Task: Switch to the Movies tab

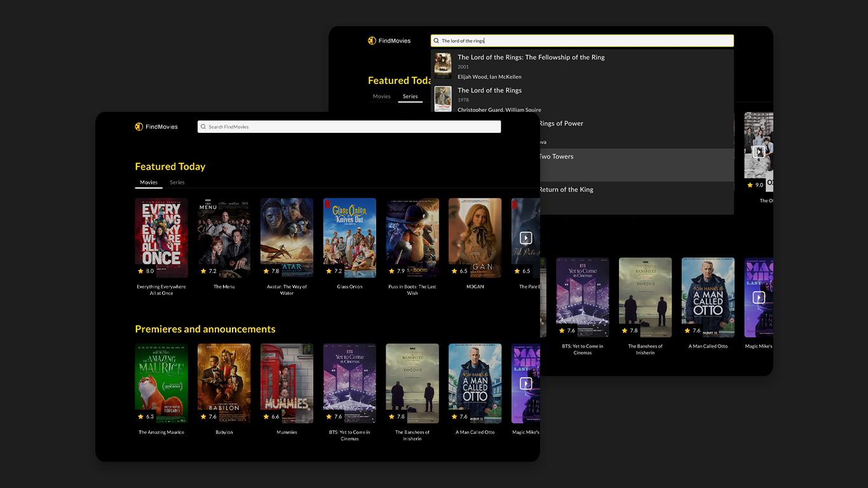Action: pyautogui.click(x=148, y=182)
